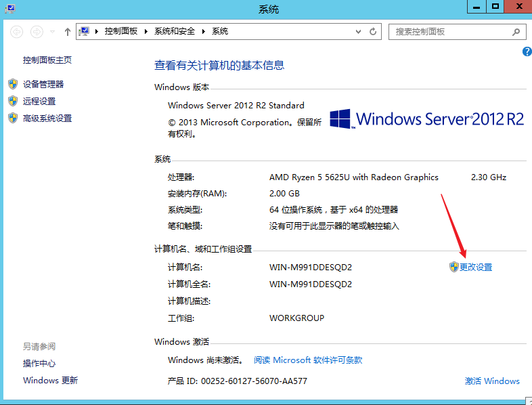Image resolution: width=532 pixels, height=405 pixels.
Task: Click the Windows 尚未激活 status text
Action: pos(206,360)
